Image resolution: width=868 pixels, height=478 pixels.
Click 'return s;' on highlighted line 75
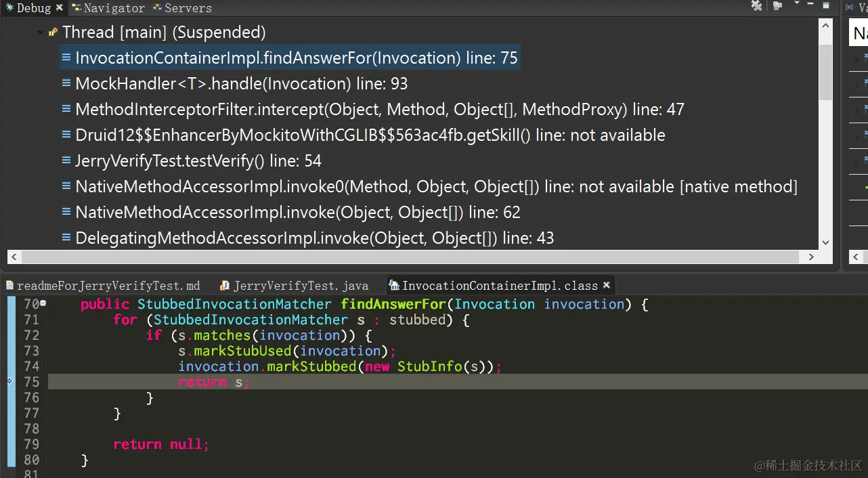point(214,382)
